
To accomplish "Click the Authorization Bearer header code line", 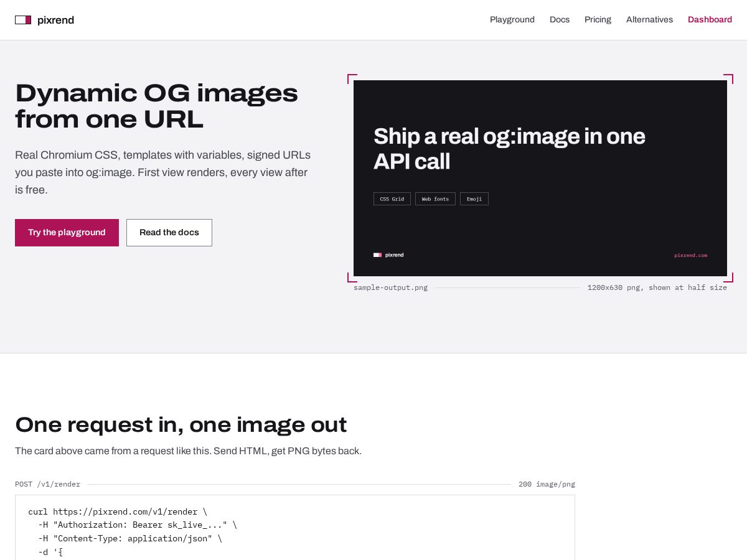I will tap(138, 525).
